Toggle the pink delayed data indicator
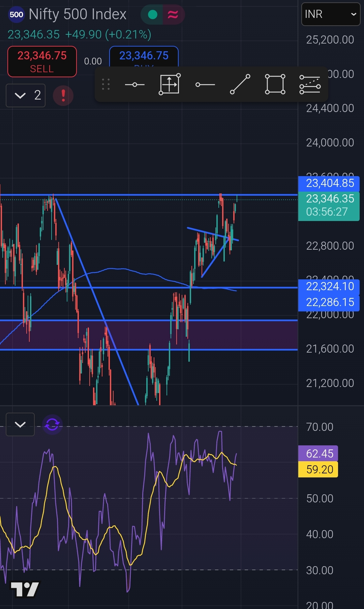The image size is (364, 609). click(173, 15)
